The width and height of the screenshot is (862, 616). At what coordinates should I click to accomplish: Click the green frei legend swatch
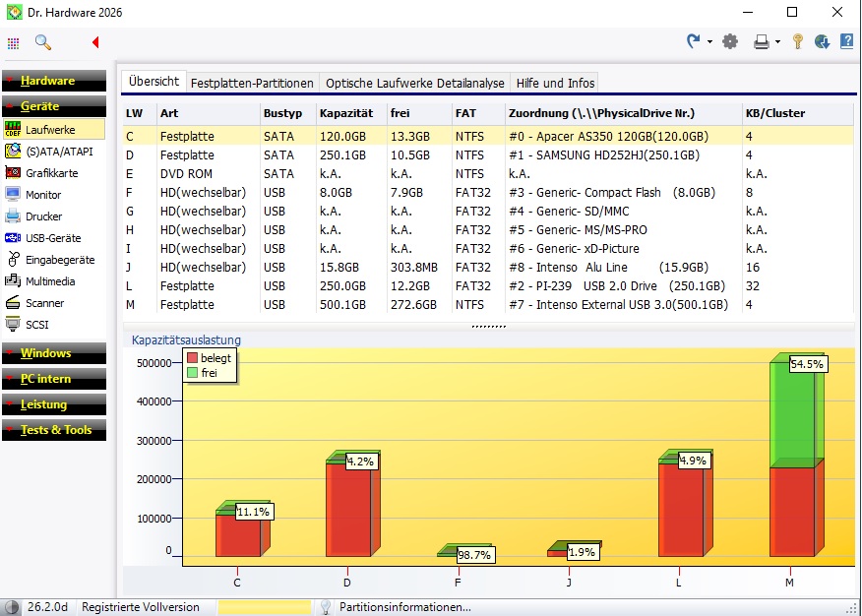pyautogui.click(x=192, y=373)
